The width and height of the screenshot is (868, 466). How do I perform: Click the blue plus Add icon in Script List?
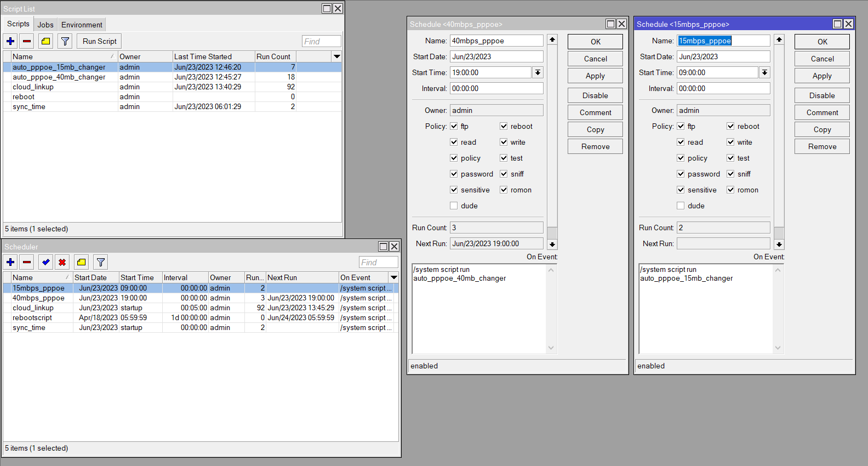[x=10, y=41]
